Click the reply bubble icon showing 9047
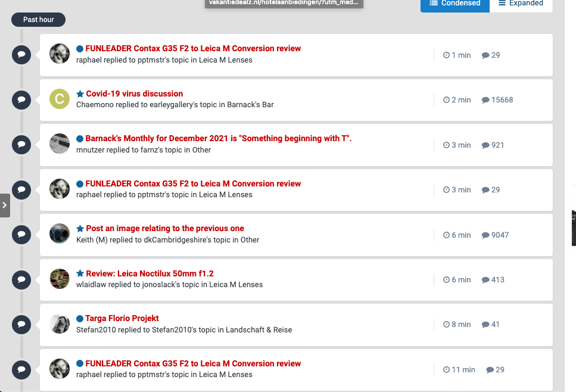This screenshot has width=576, height=392. [x=485, y=235]
